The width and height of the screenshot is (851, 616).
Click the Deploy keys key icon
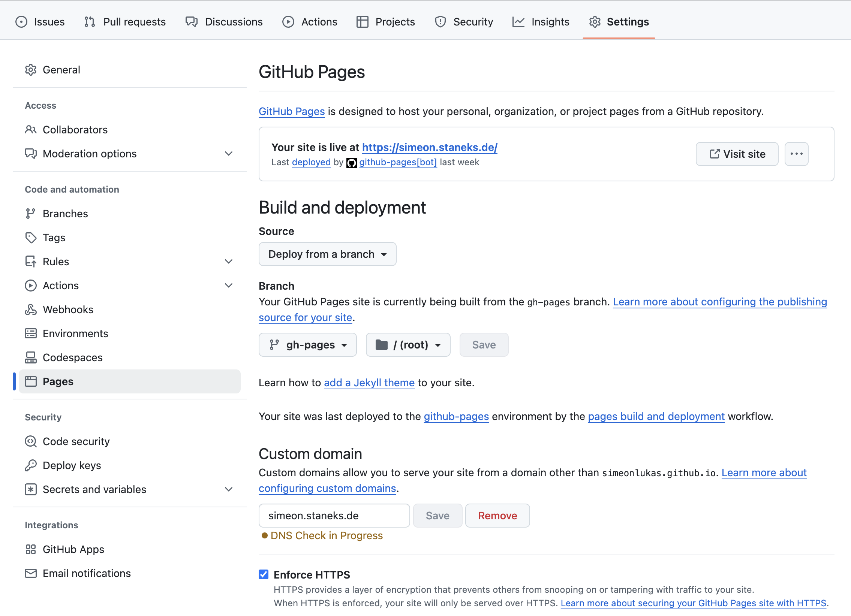tap(31, 465)
